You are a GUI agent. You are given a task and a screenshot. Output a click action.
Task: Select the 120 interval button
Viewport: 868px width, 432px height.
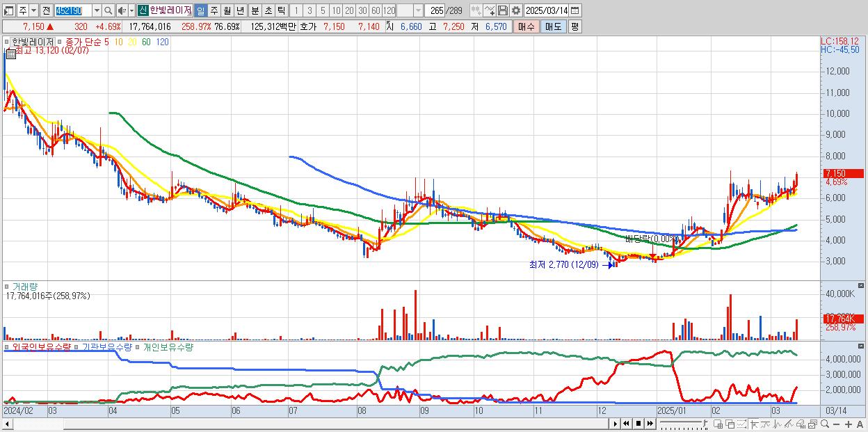point(389,10)
